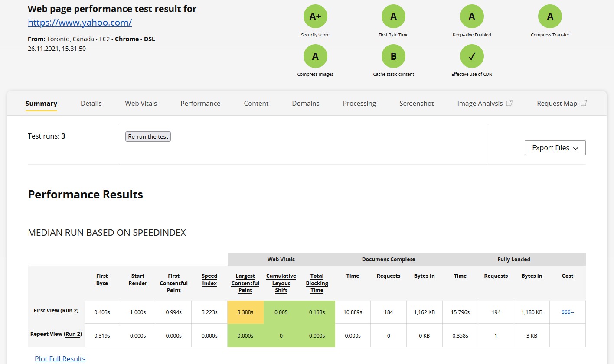Click the 184 requests value

389,312
